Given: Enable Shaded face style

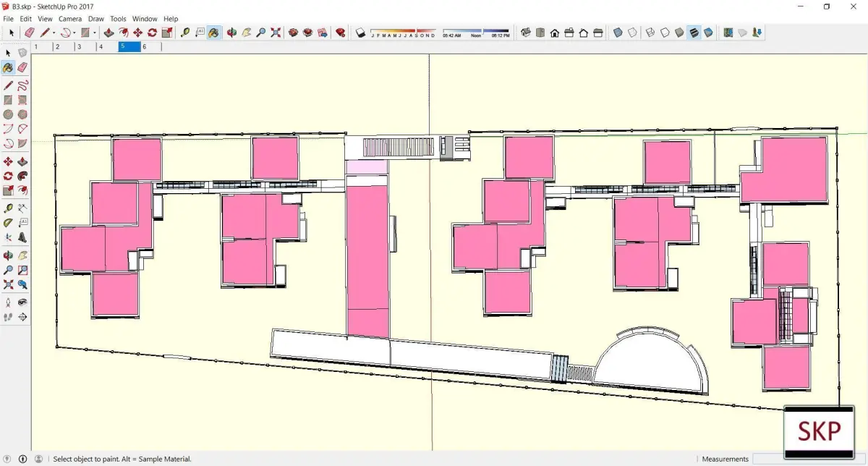Looking at the screenshot, I should 679,33.
